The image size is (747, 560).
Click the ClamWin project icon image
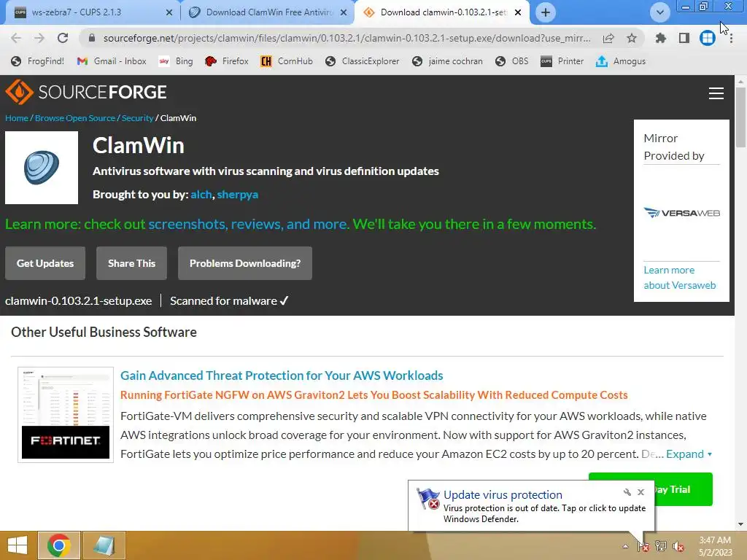tap(42, 168)
